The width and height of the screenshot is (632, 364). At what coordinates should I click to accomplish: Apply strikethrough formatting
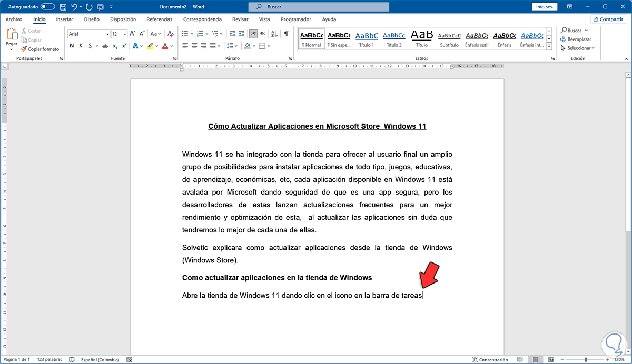click(x=105, y=46)
